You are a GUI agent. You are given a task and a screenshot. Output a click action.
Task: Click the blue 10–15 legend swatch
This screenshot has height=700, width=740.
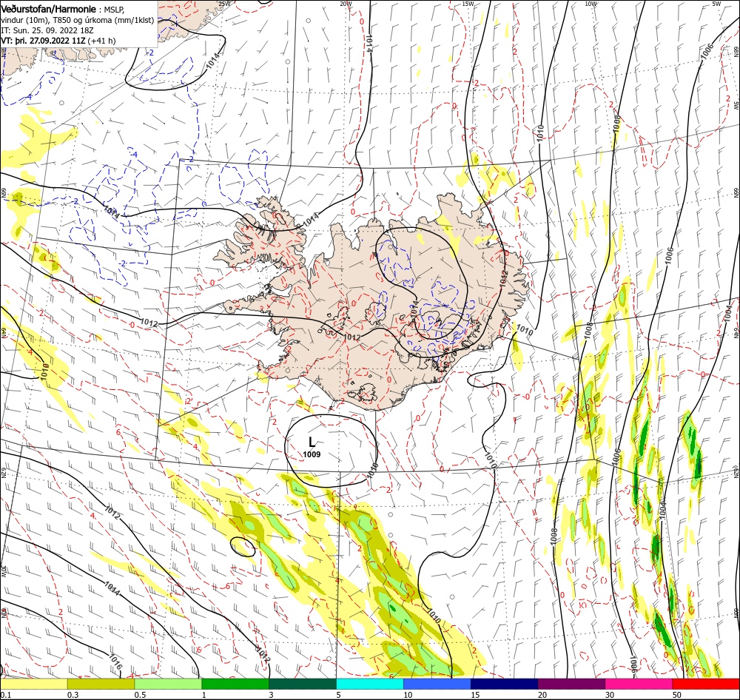[437, 684]
